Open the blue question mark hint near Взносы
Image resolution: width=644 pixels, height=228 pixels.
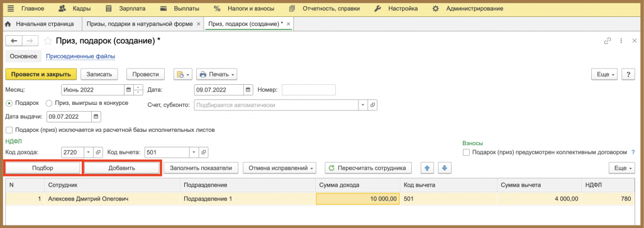pyautogui.click(x=633, y=152)
